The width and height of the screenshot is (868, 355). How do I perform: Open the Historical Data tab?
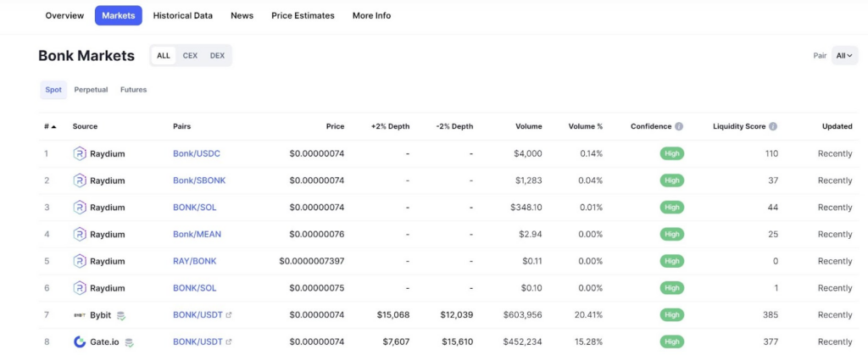[183, 15]
